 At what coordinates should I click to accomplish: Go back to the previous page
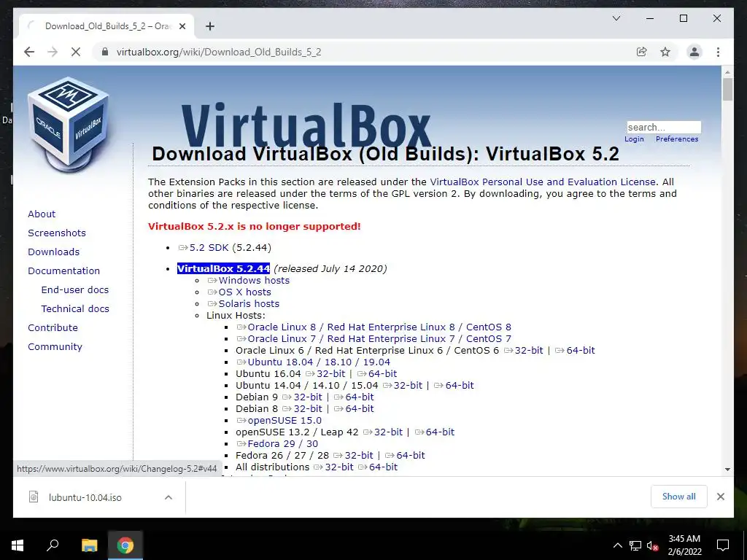pos(29,52)
